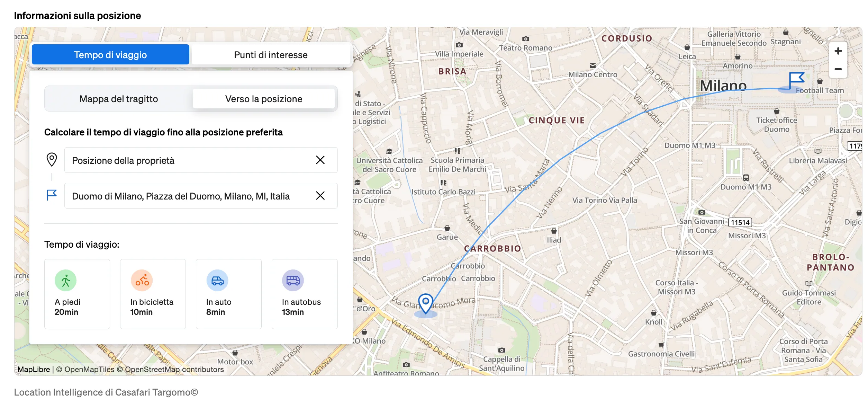This screenshot has width=868, height=399.
Task: Click the CORDUSIO district label
Action: (627, 38)
